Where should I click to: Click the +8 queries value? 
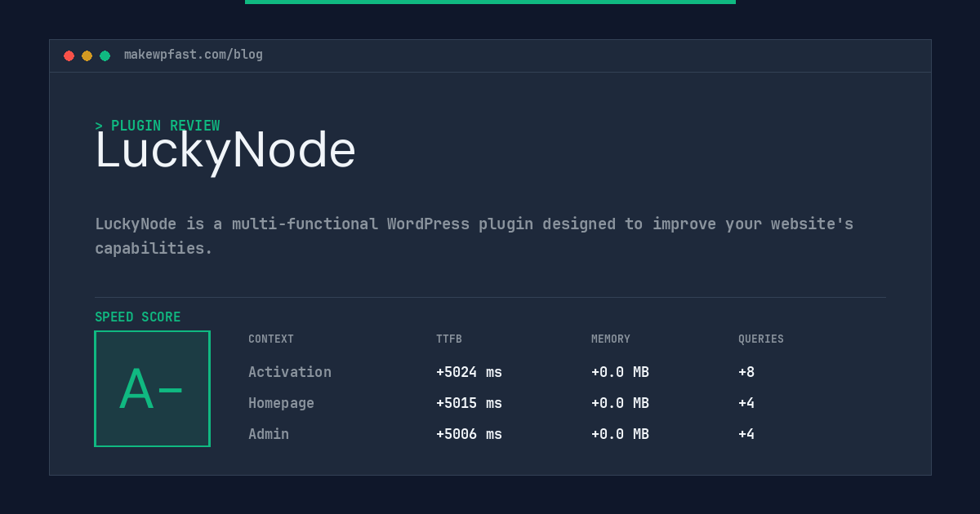[746, 372]
